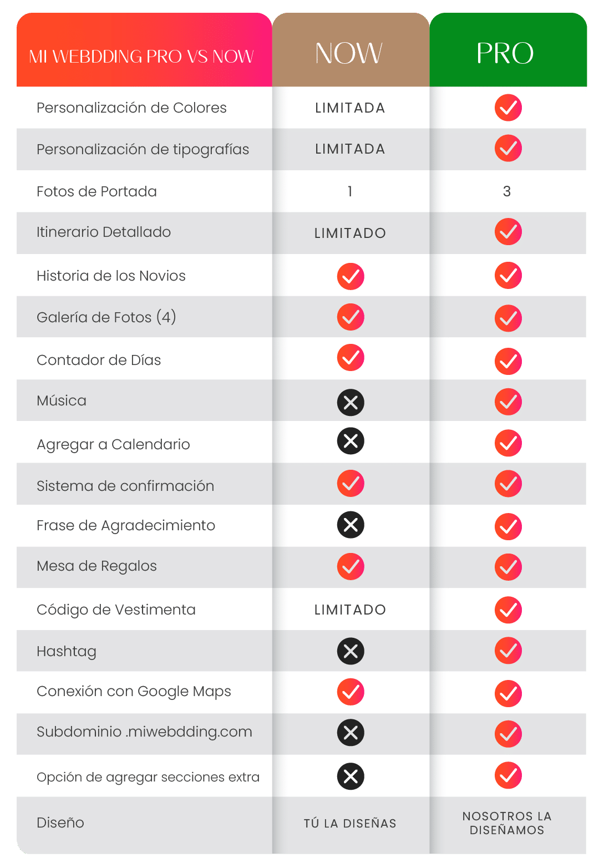The height and width of the screenshot is (868, 599).
Task: Select the green PRO column header
Action: click(x=508, y=50)
